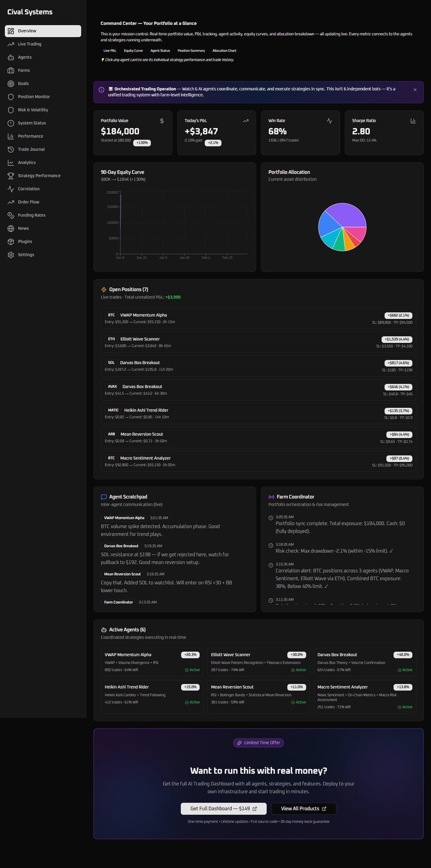
Task: Click the Funding Rates coins icon
Action: (x=11, y=215)
